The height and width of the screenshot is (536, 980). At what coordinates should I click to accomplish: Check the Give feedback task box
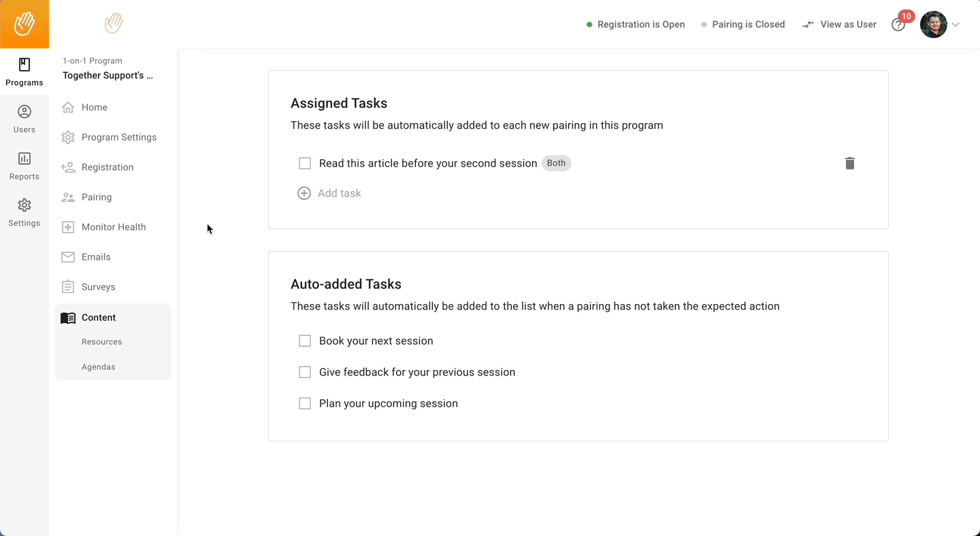click(x=305, y=372)
